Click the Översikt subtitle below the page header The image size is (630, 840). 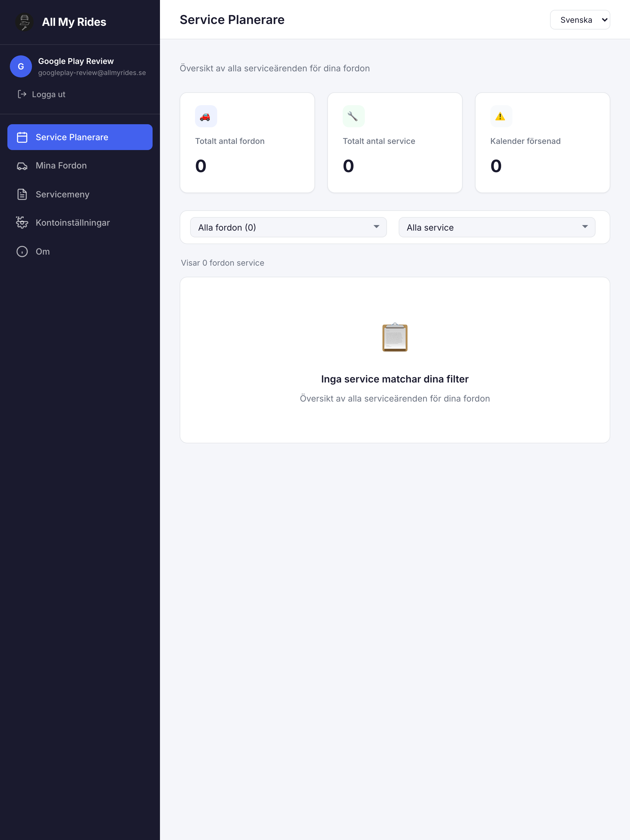pyautogui.click(x=275, y=68)
